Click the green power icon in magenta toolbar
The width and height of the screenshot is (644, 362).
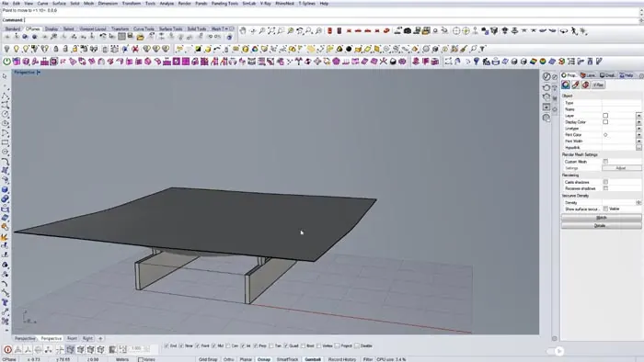[7, 62]
